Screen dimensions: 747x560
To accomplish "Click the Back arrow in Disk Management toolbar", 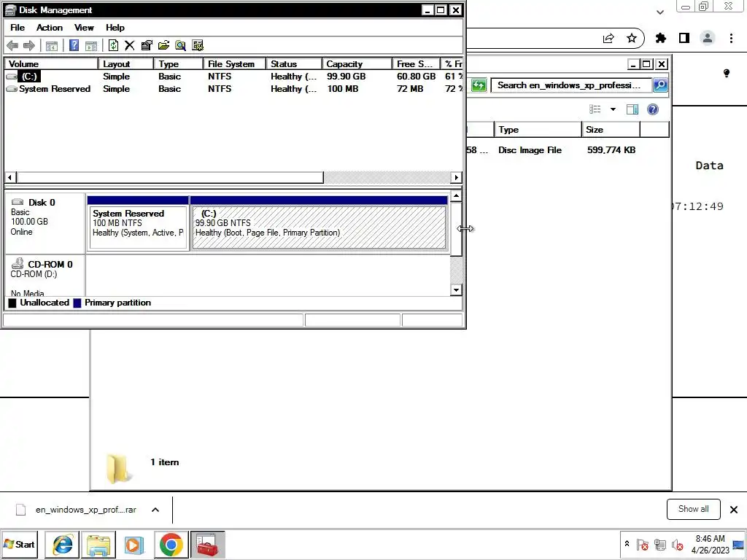I will (x=13, y=46).
